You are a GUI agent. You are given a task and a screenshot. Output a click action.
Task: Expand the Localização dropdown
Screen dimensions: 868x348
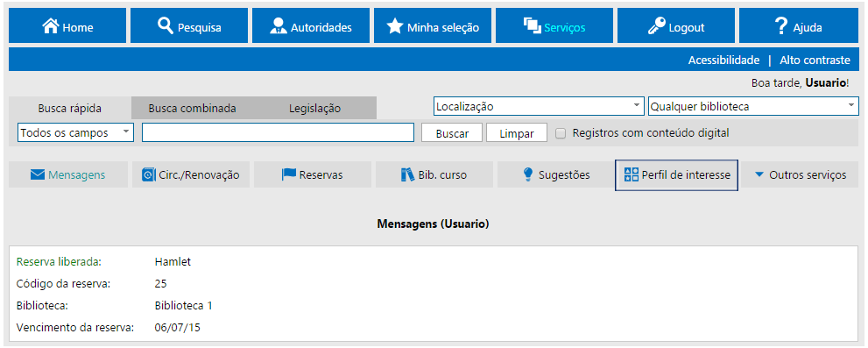(x=539, y=106)
